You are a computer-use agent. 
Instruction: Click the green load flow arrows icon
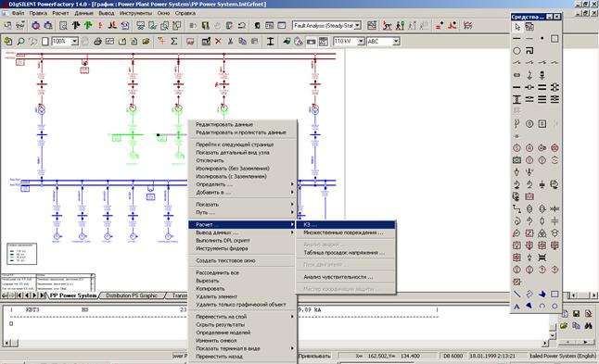tap(88, 26)
